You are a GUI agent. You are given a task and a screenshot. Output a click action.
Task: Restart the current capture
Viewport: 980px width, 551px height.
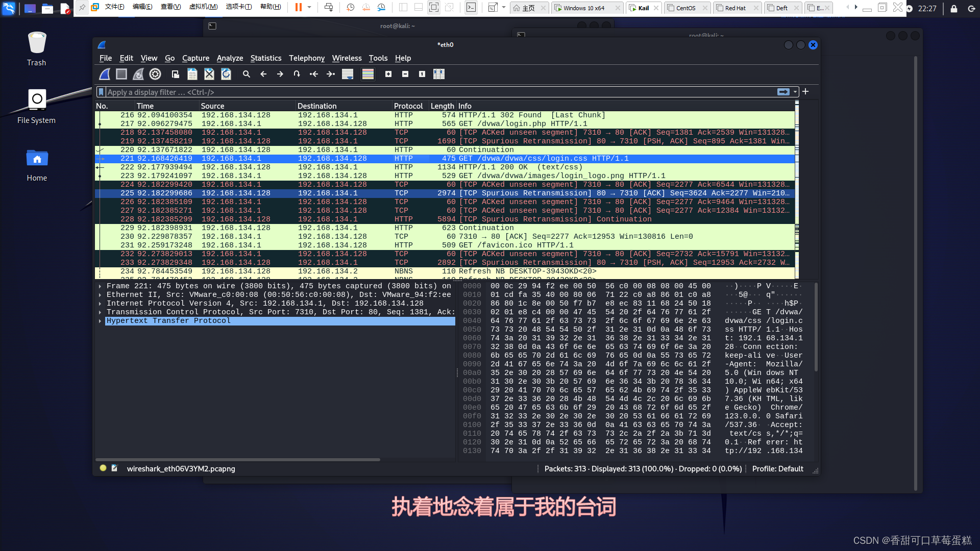138,74
